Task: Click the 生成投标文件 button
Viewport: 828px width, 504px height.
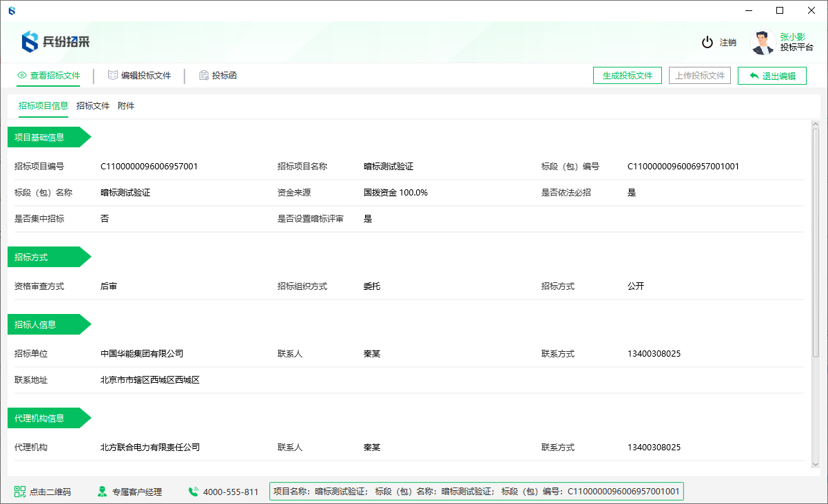Action: pyautogui.click(x=628, y=75)
